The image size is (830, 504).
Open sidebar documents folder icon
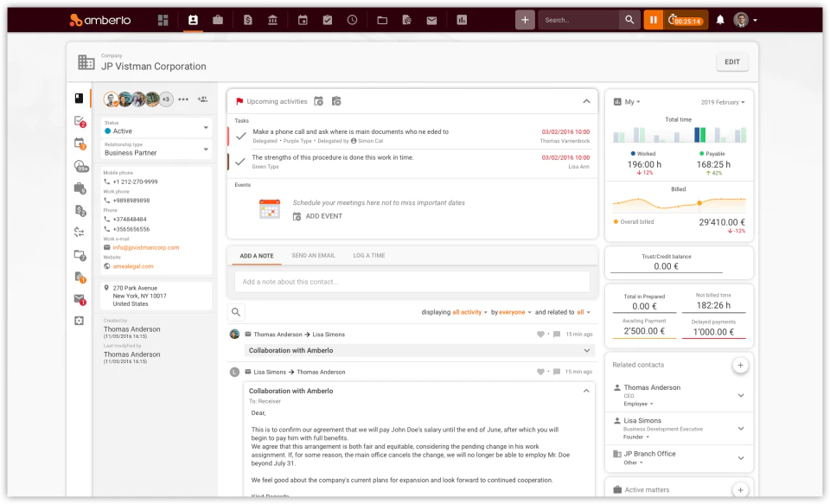pos(80,255)
